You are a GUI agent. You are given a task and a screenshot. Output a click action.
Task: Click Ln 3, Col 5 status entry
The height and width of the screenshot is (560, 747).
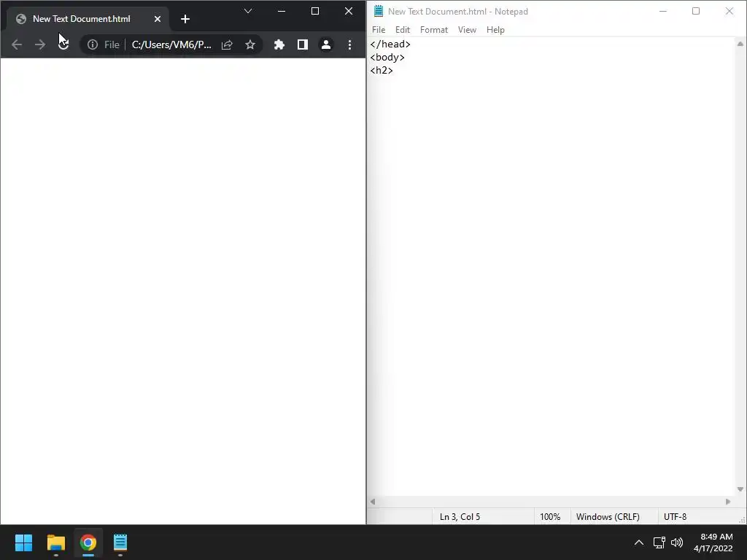click(x=460, y=517)
